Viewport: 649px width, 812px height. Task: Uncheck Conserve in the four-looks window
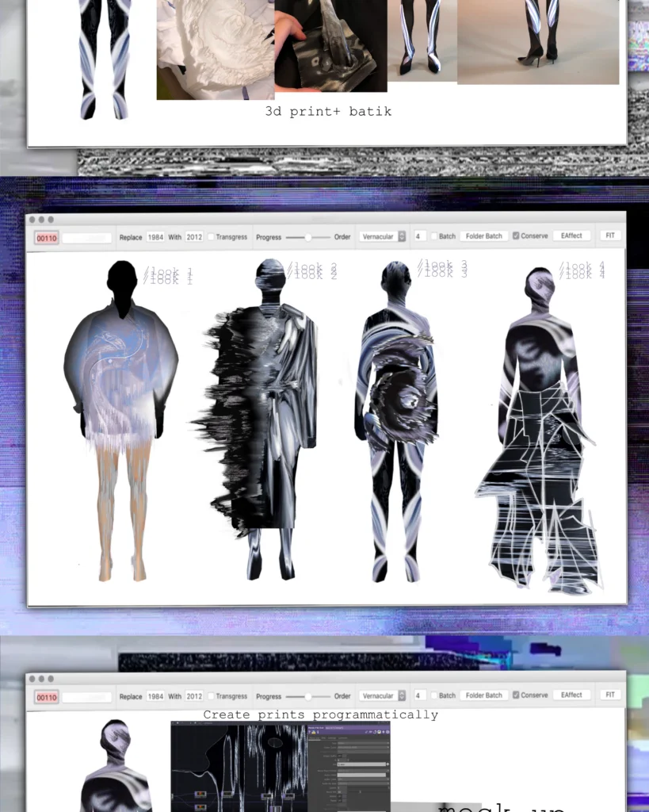(517, 236)
